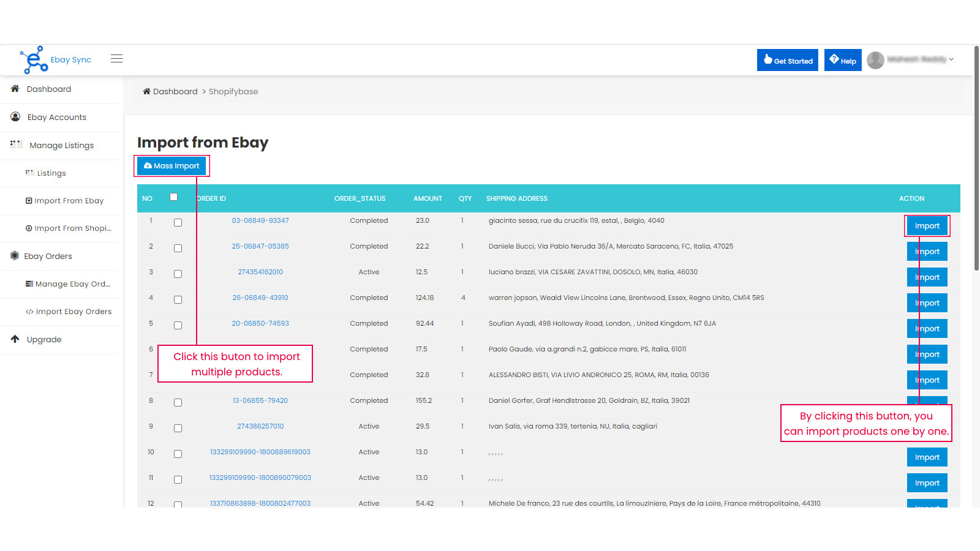The height and width of the screenshot is (551, 980).
Task: Import the Soufian Ayadi order row
Action: point(927,329)
